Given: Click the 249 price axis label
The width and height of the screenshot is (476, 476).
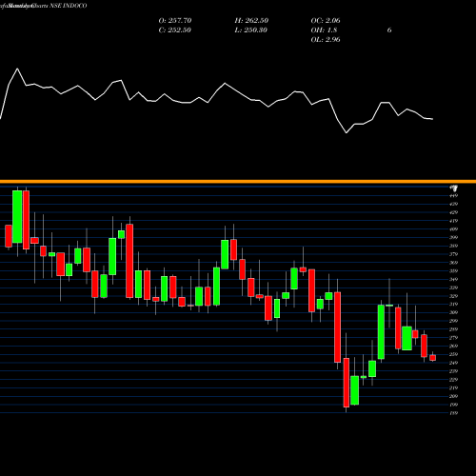Looking at the screenshot, I should (x=453, y=363).
